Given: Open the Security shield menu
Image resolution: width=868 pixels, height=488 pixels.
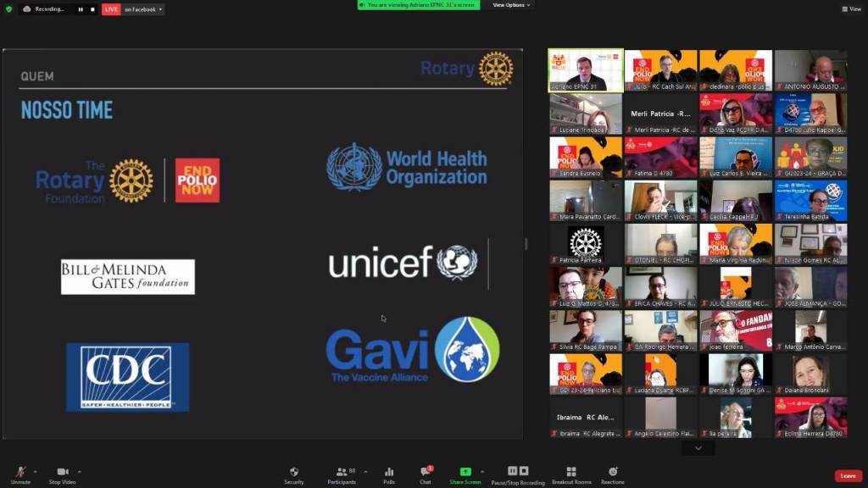Looking at the screenshot, I should [293, 474].
